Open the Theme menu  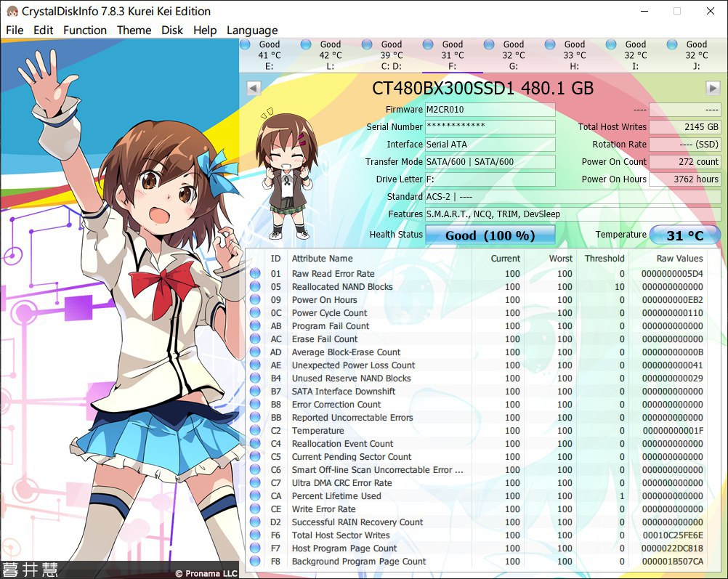coord(134,31)
